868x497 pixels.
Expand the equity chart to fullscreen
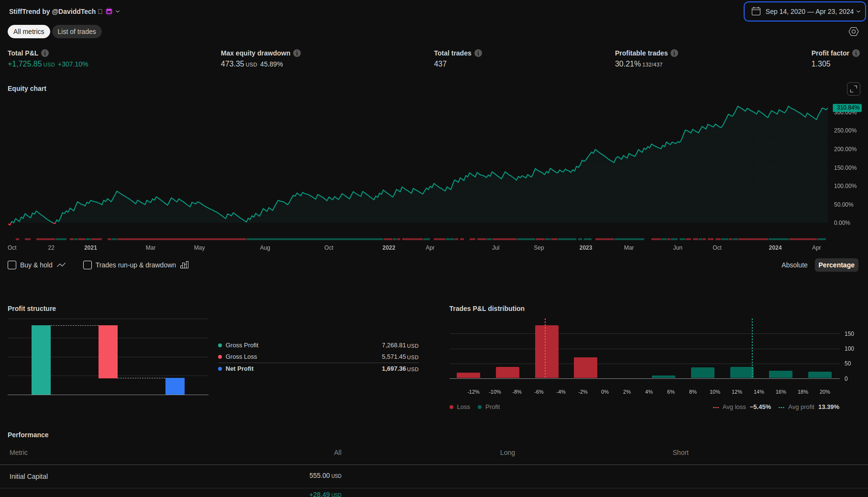point(854,89)
